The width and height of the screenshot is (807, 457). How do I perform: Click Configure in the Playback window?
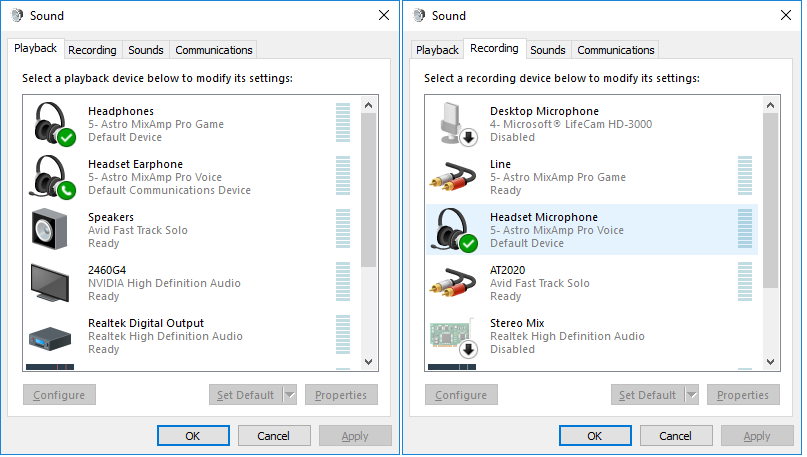click(59, 395)
